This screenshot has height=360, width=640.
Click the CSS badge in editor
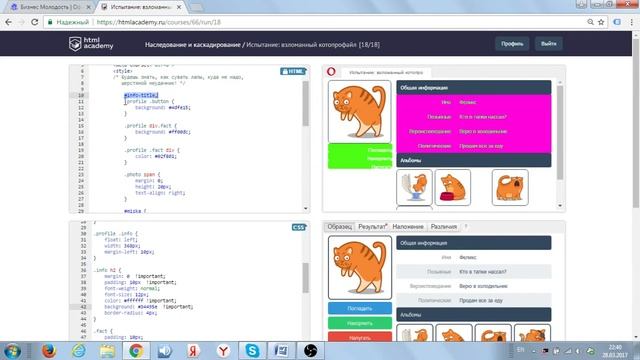(299, 227)
